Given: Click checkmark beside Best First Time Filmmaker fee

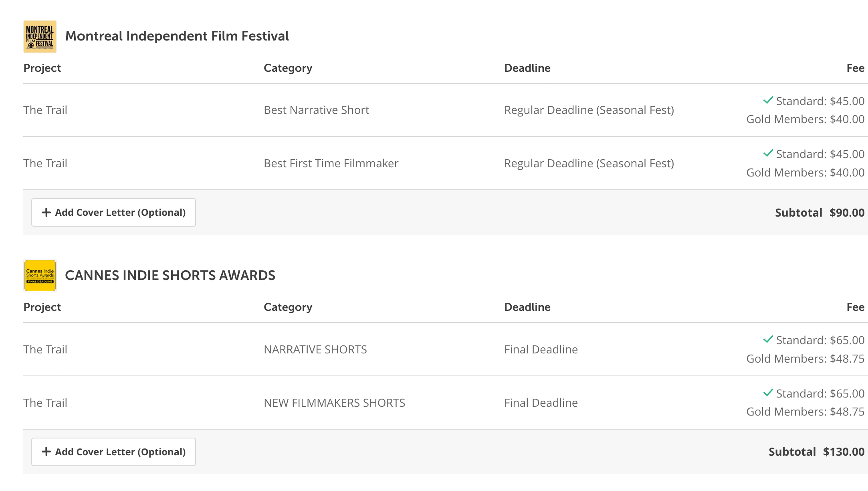Looking at the screenshot, I should pos(768,153).
